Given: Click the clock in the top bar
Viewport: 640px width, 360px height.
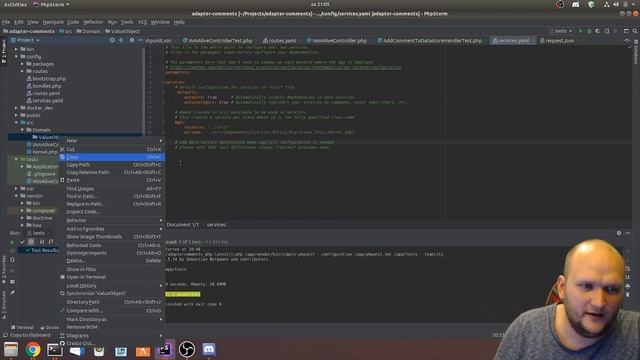Looking at the screenshot, I should point(320,4).
